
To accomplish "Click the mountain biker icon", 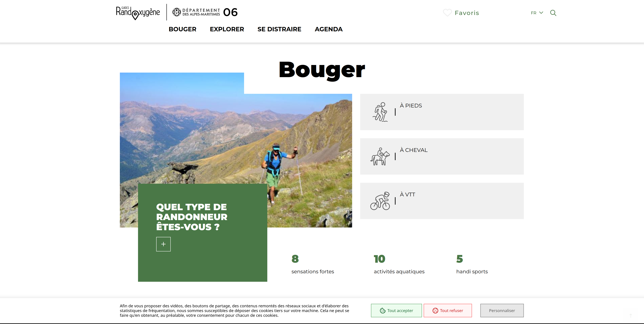I will (380, 201).
